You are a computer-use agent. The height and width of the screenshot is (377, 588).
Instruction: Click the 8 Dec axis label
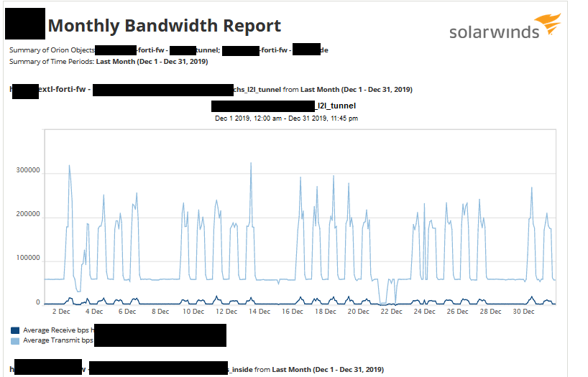coord(160,312)
